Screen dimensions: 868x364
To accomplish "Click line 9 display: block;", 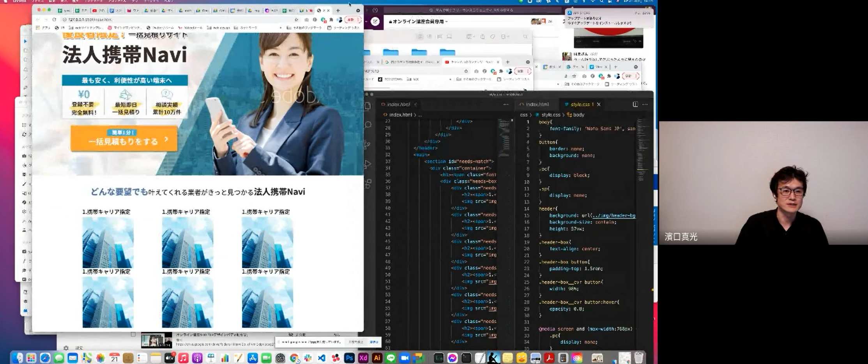I will click(x=569, y=175).
